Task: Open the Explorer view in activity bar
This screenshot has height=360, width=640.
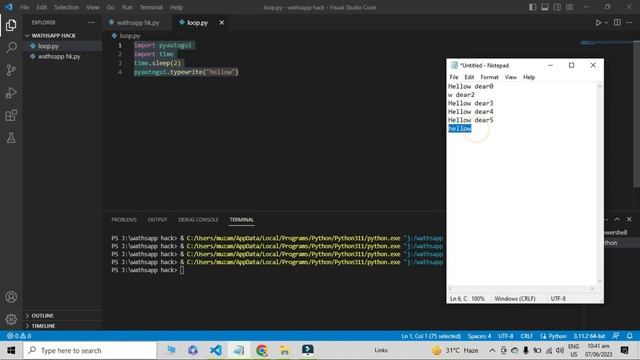Action: (x=11, y=25)
